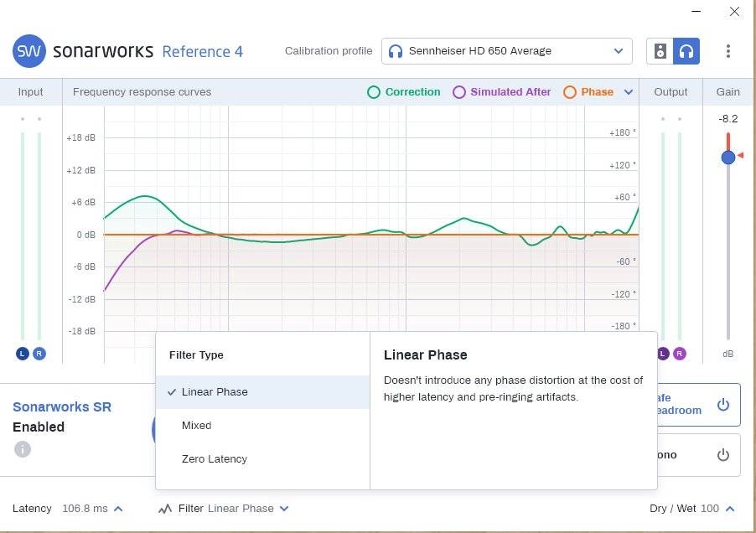Toggle the Correction curve display
This screenshot has height=533, width=756.
(403, 92)
